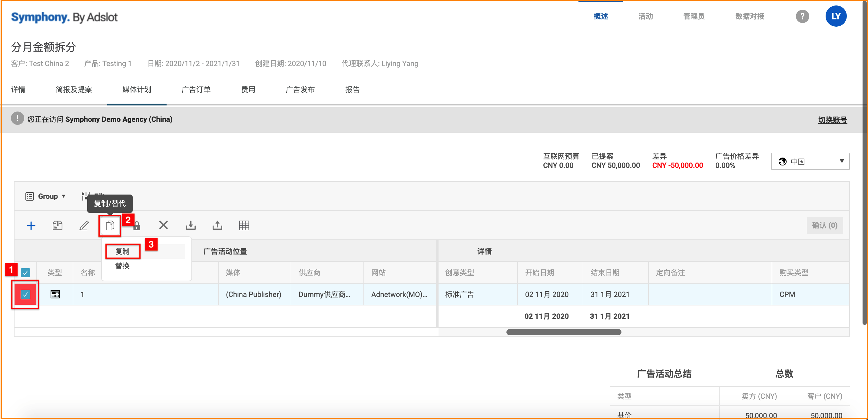
Task: Click the 网站 column header
Action: tap(400, 272)
